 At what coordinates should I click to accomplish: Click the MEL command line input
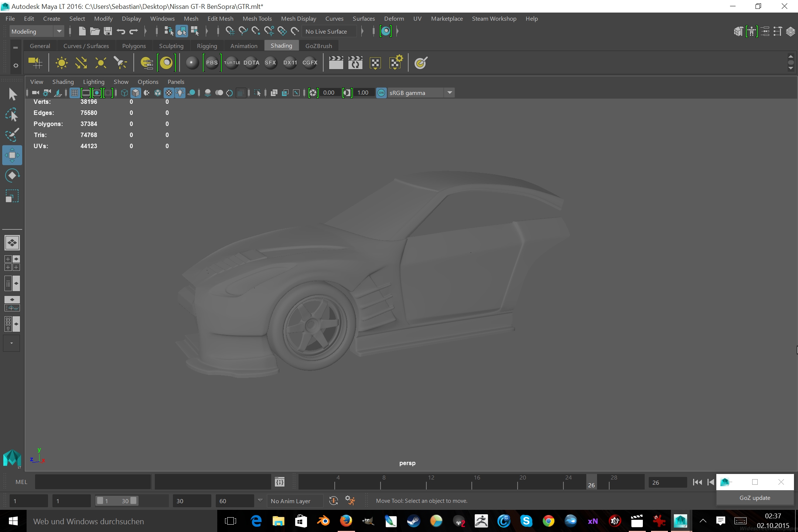coord(93,482)
